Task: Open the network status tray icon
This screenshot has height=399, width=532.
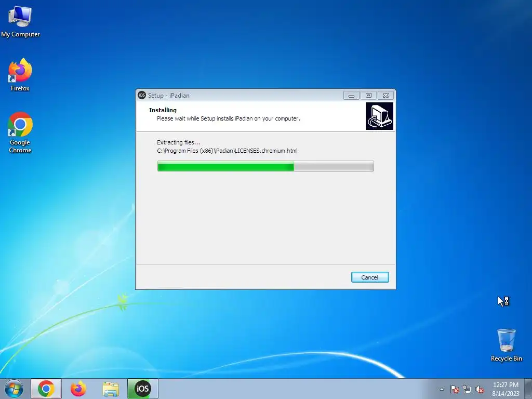Action: pos(467,389)
